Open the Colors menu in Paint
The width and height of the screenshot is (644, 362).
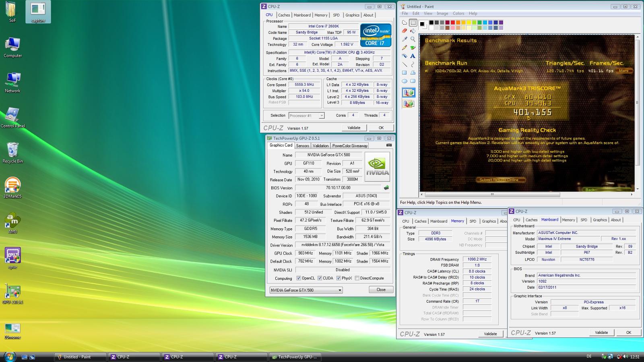[x=458, y=13]
